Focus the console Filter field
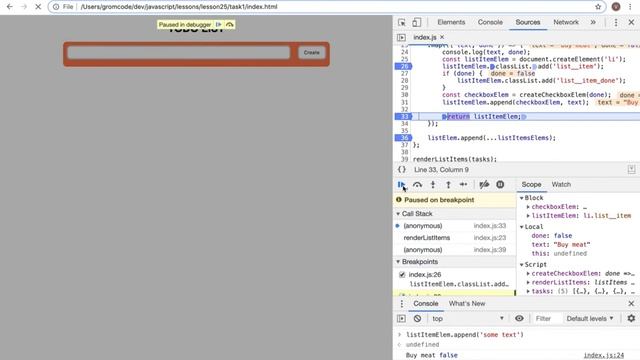The height and width of the screenshot is (360, 640). coord(547,318)
